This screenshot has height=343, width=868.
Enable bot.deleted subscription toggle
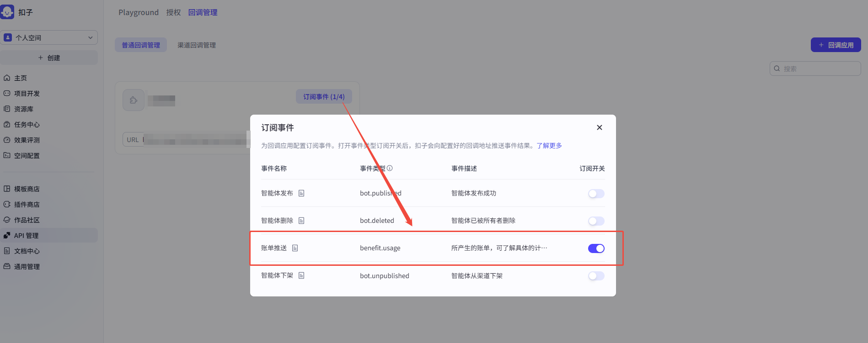click(x=596, y=221)
